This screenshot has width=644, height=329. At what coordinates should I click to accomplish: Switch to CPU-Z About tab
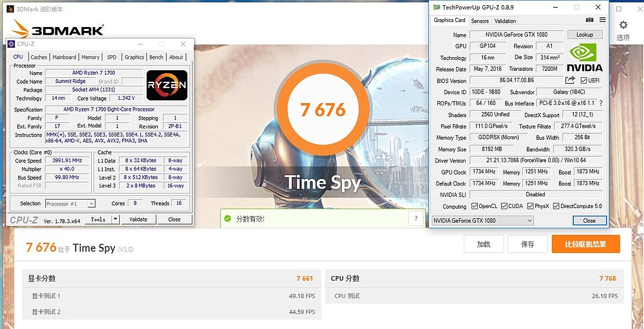click(x=176, y=57)
